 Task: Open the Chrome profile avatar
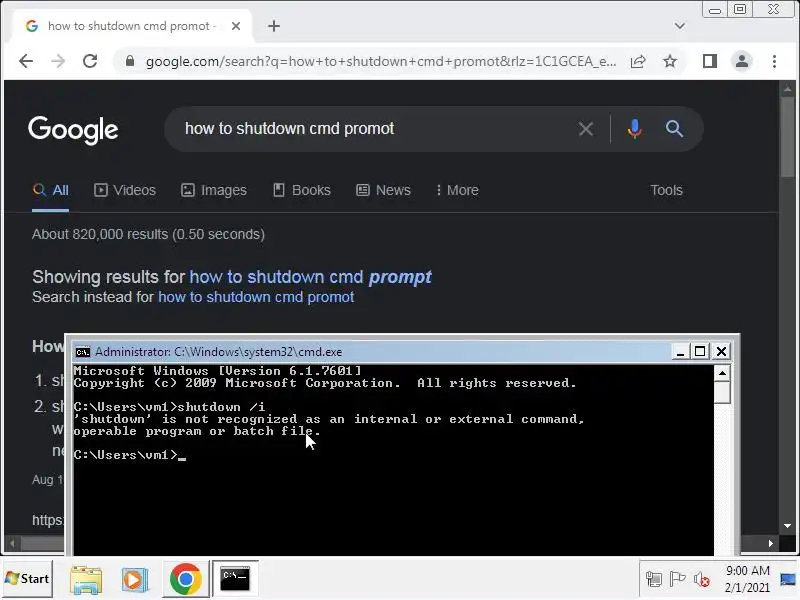(742, 62)
